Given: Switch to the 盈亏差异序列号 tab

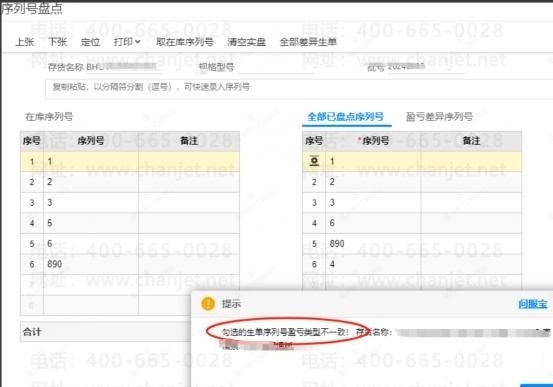Looking at the screenshot, I should [439, 117].
